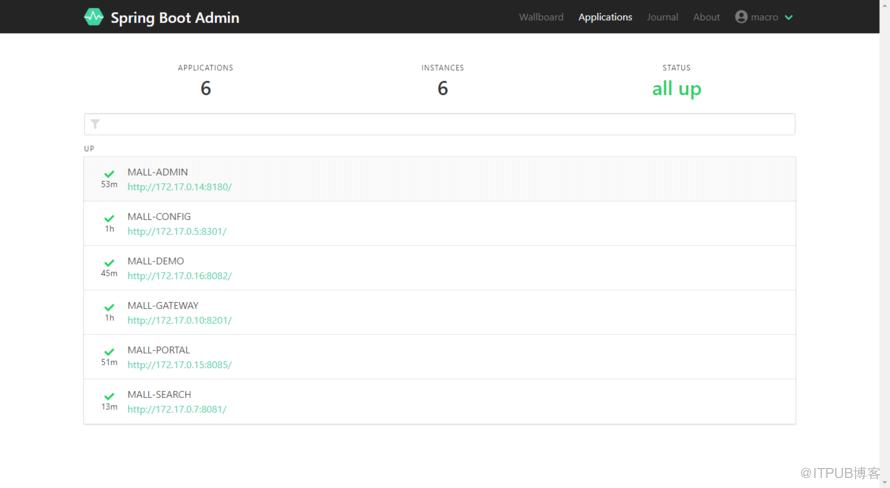Click the green checkmark for MALL-CONFIG
Viewport: 890px width, 488px height.
109,218
